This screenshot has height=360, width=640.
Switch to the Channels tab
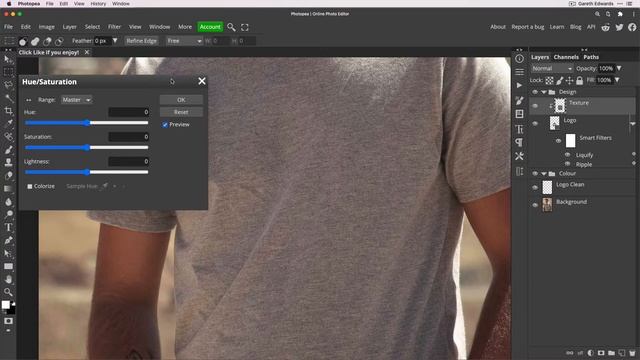tap(566, 57)
